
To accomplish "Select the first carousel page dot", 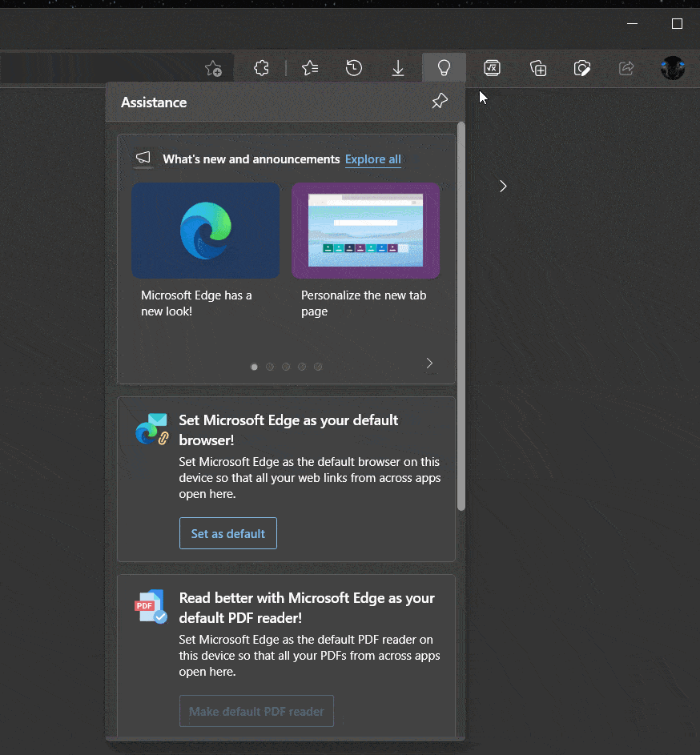I will click(x=254, y=367).
